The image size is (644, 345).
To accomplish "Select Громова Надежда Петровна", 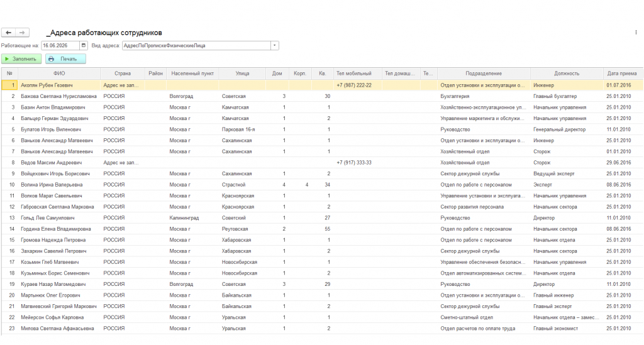I will coord(323,240).
